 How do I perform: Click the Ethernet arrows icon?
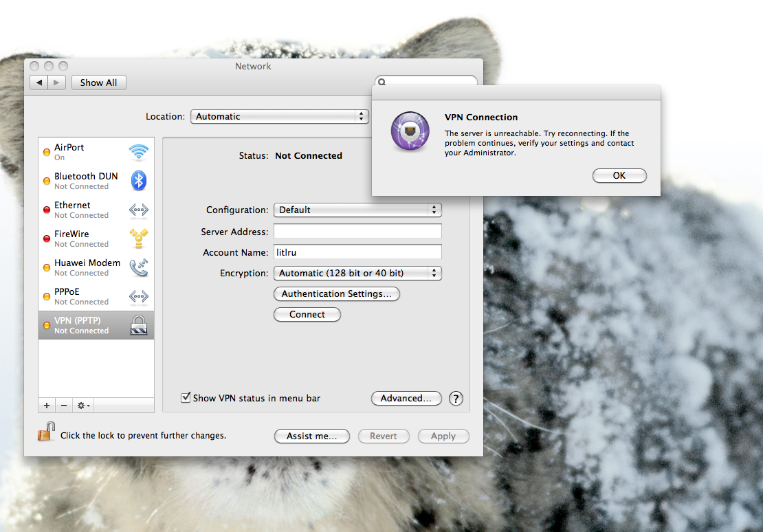pyautogui.click(x=139, y=210)
